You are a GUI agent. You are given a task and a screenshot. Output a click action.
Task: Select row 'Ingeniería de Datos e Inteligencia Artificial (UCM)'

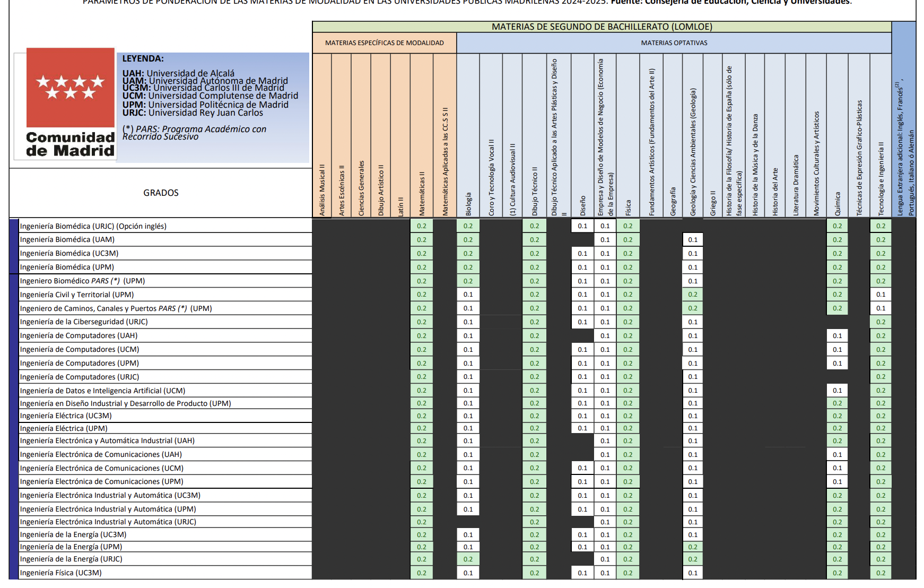165,391
